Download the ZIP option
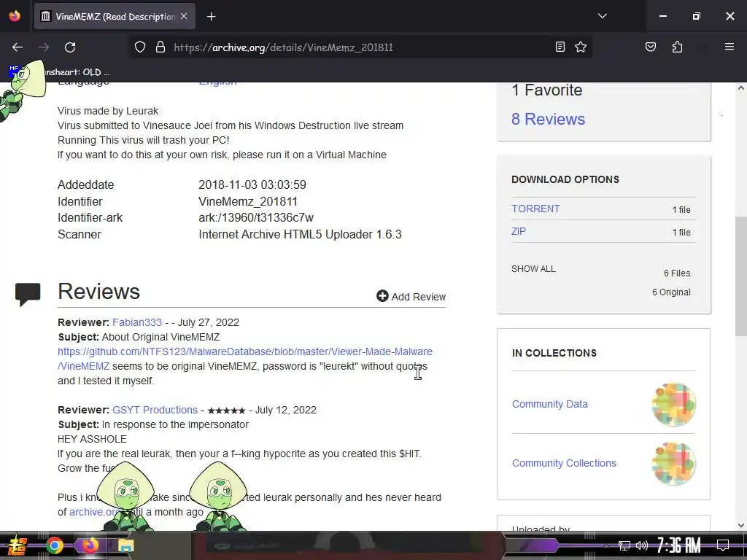This screenshot has width=747, height=560. point(519,231)
